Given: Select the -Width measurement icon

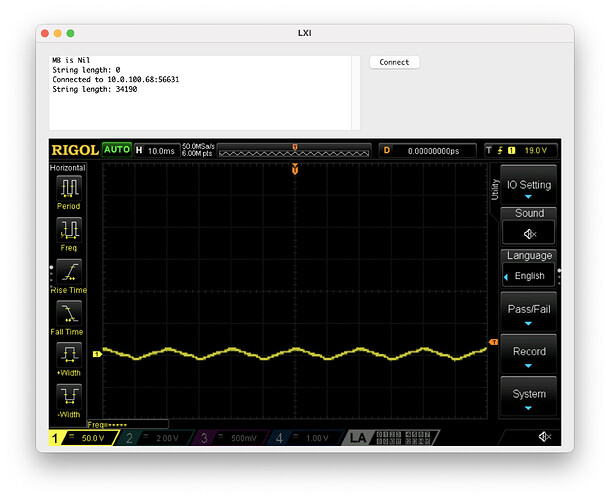Looking at the screenshot, I should (69, 396).
